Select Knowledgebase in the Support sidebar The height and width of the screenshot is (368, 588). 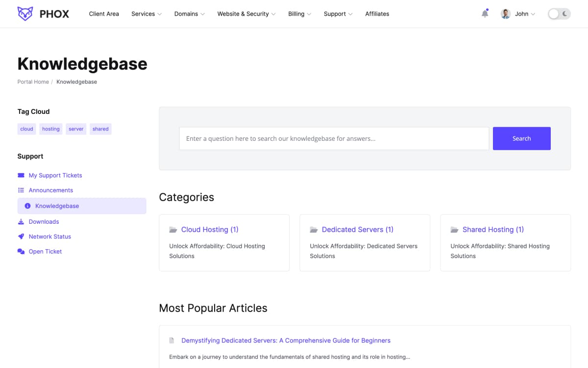[x=82, y=206]
